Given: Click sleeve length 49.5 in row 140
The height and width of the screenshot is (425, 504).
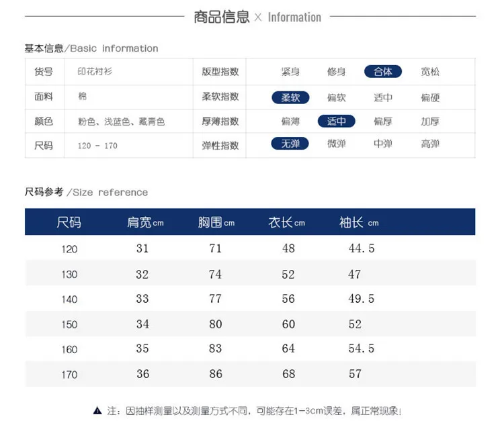Looking at the screenshot, I should [x=362, y=298].
